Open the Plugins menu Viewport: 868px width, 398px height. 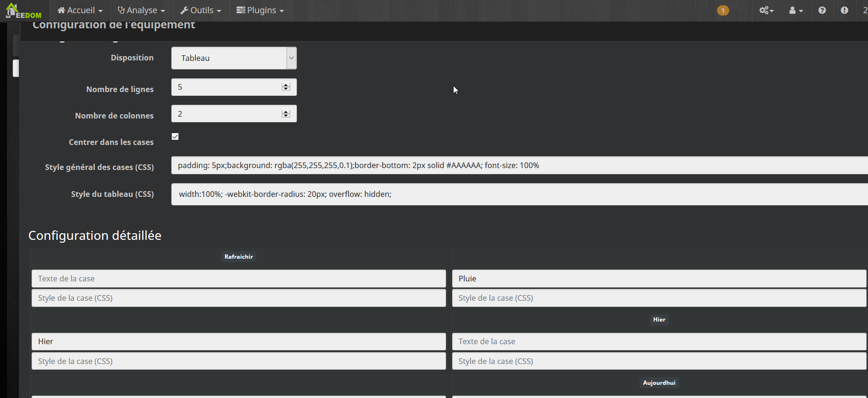260,10
